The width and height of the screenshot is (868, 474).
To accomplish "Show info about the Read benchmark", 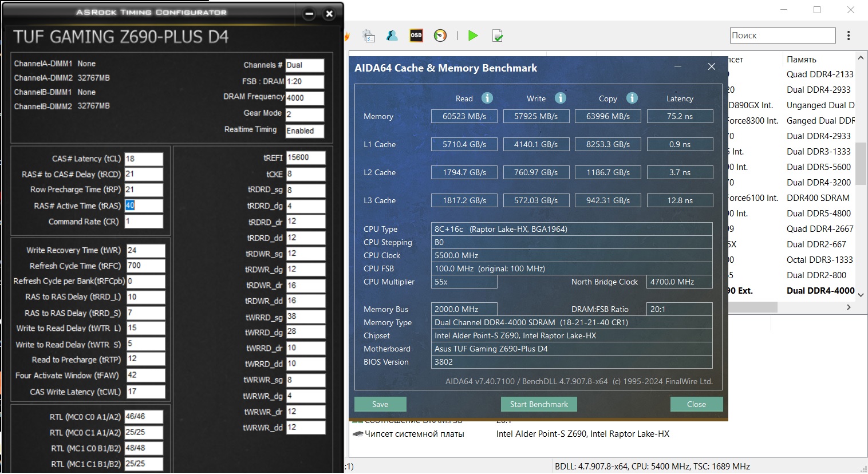I will coord(487,98).
